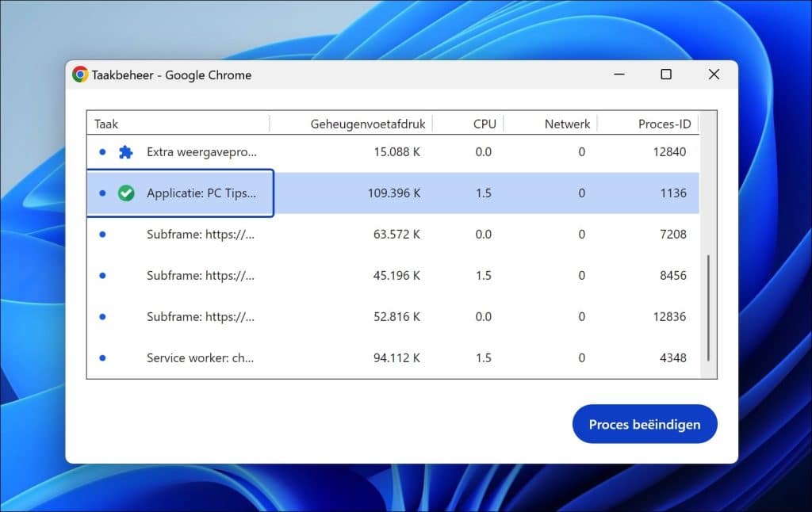812x512 pixels.
Task: Click the vertical scrollbar thumb in task list
Action: pos(708,308)
